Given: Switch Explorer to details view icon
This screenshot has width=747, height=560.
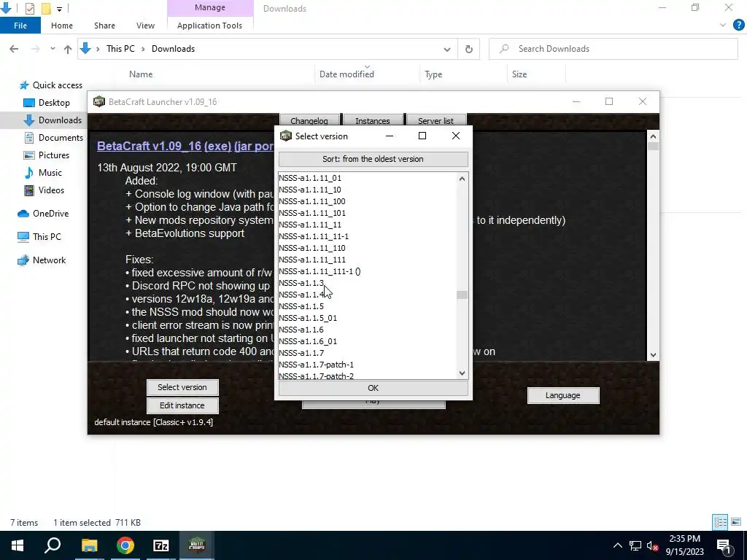Looking at the screenshot, I should pos(720,522).
